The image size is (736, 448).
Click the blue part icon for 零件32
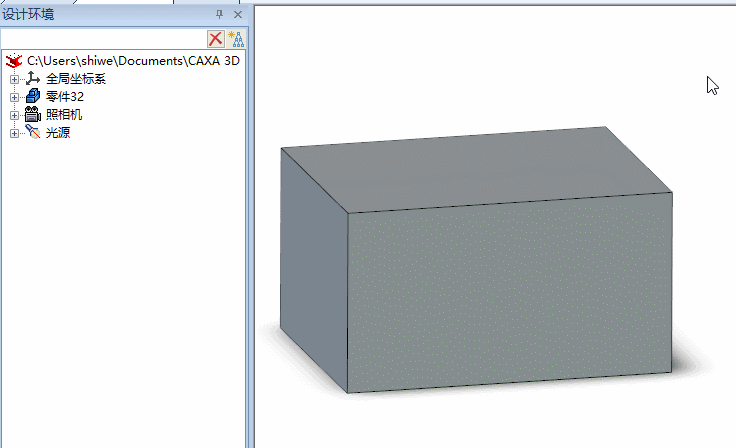pyautogui.click(x=32, y=96)
